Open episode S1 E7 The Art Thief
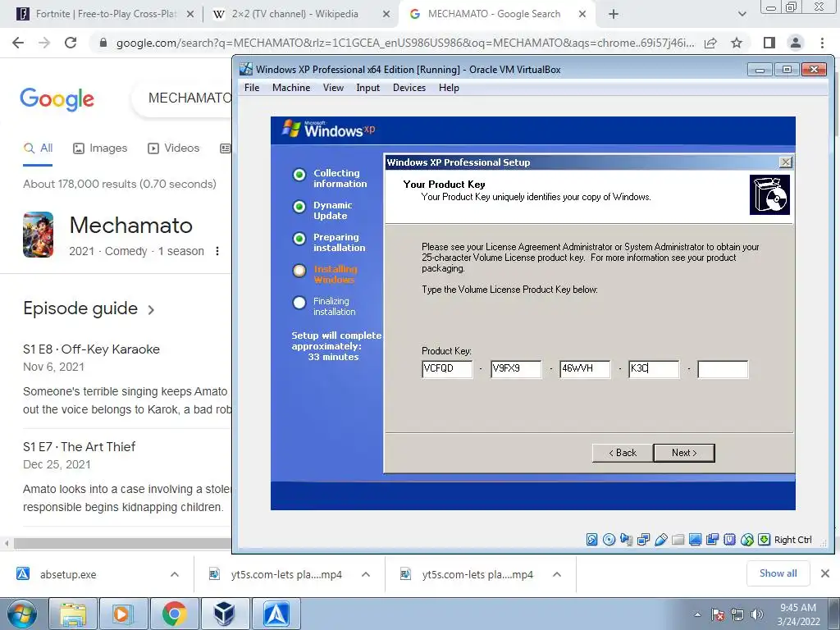840x630 pixels. (x=80, y=447)
